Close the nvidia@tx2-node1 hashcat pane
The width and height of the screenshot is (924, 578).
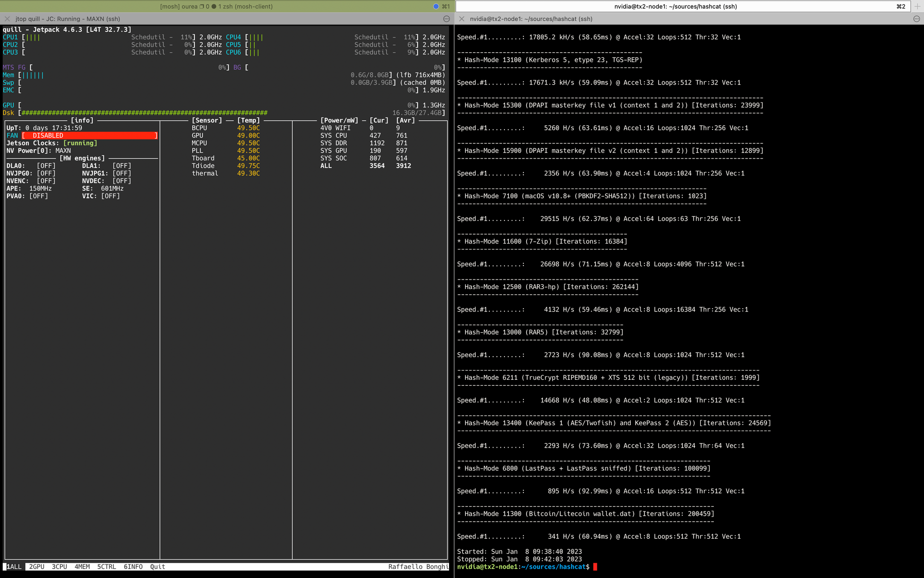tap(462, 19)
